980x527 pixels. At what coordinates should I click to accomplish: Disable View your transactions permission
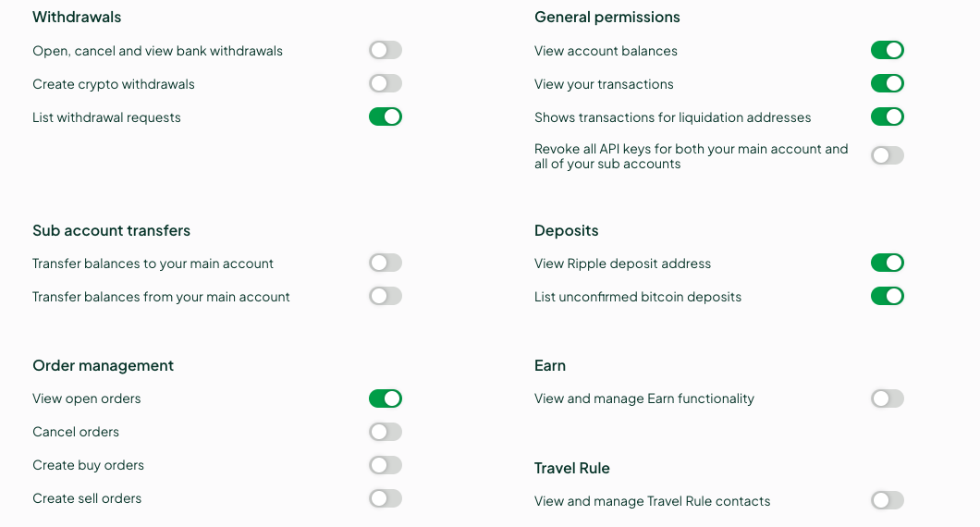[x=888, y=83]
